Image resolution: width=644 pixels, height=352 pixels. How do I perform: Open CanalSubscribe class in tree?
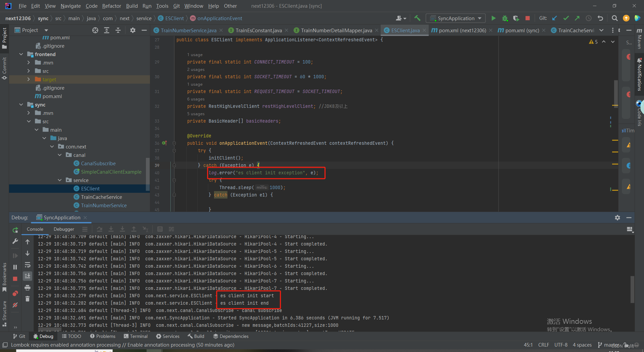98,163
